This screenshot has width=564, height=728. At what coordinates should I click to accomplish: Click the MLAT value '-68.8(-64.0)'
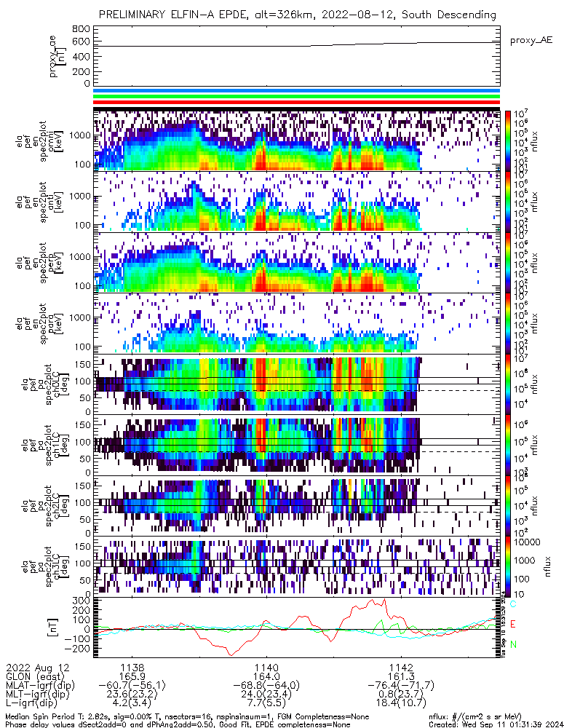click(266, 685)
